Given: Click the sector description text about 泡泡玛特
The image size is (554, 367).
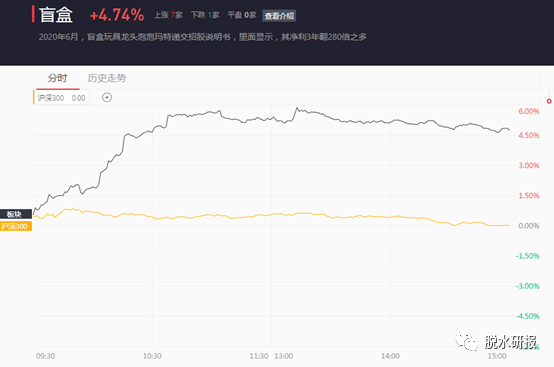Looking at the screenshot, I should [202, 37].
